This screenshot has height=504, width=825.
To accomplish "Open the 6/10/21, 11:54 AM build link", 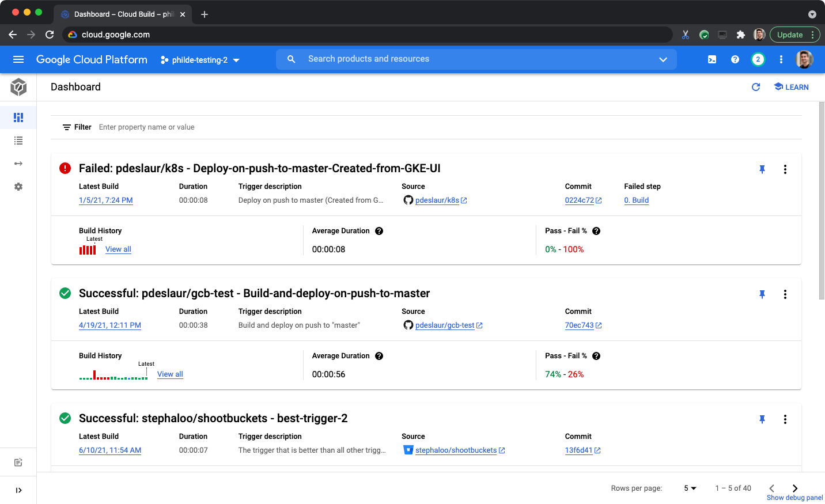I will (x=110, y=450).
